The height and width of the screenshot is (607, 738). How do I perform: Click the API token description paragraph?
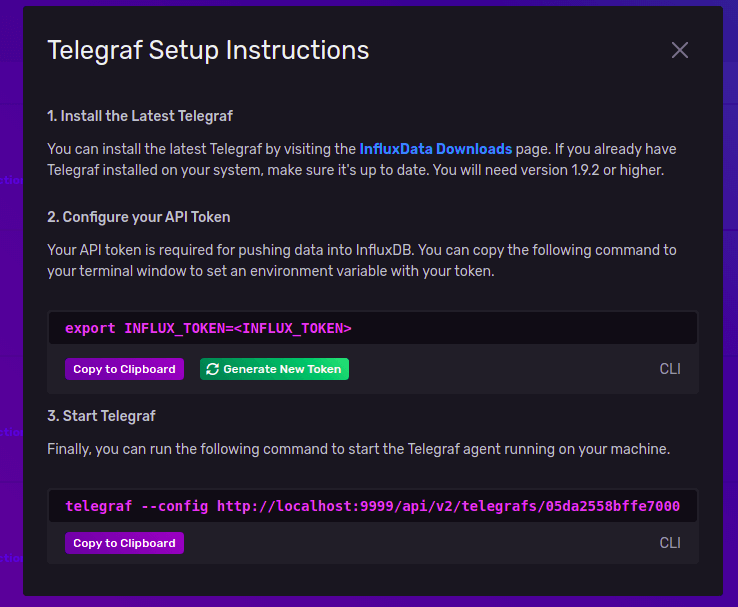361,260
